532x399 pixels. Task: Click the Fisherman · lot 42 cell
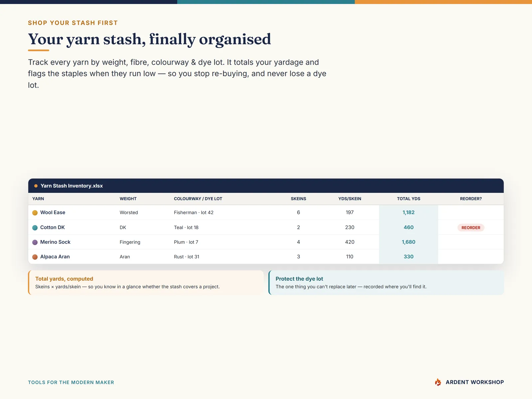194,212
